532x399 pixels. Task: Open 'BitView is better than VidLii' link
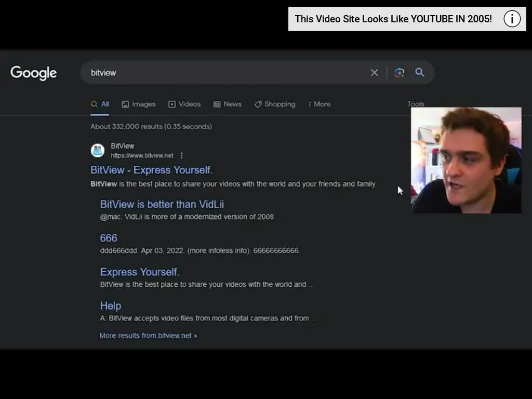coord(162,204)
